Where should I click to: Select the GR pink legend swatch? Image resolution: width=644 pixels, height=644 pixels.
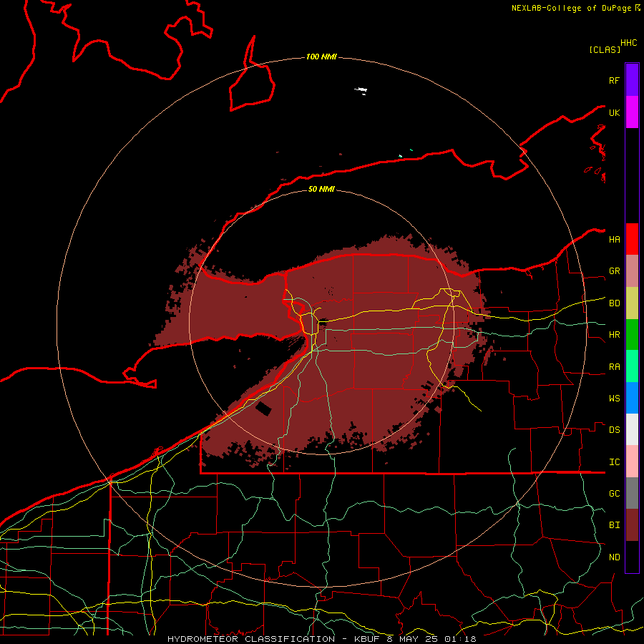[x=632, y=271]
